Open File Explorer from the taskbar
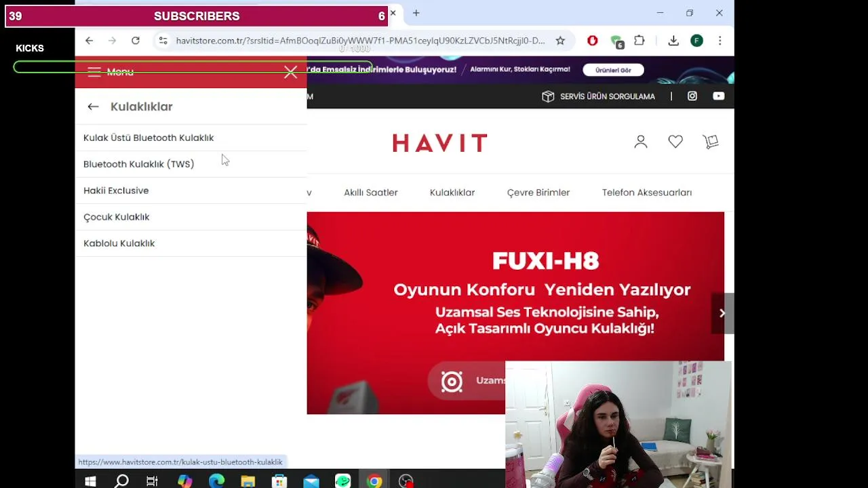 click(x=248, y=481)
